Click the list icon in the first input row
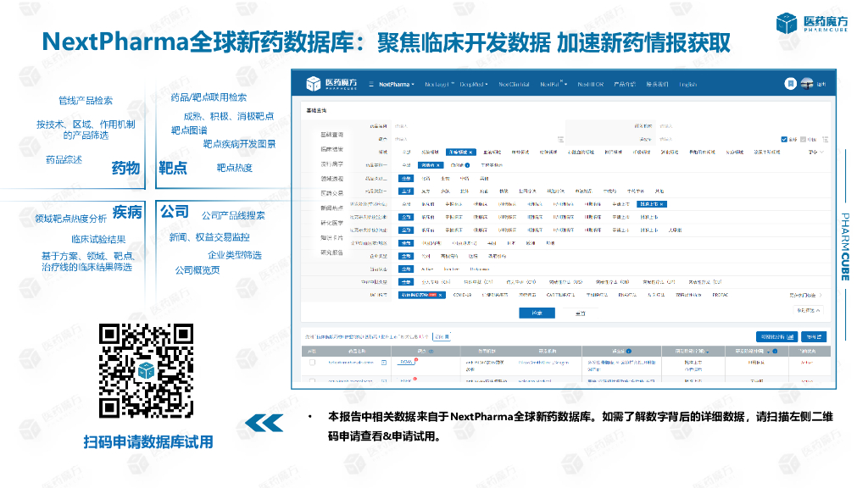The image size is (868, 488). tap(560, 138)
